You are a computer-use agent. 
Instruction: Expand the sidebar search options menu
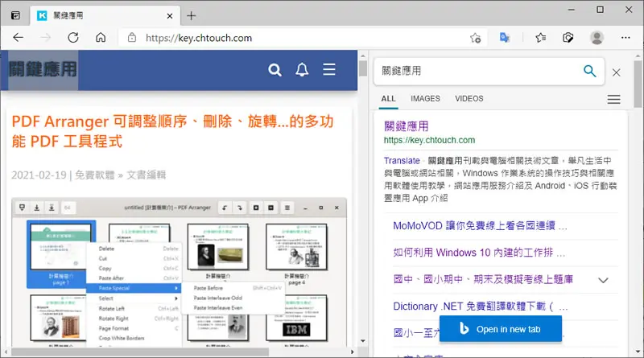[614, 99]
